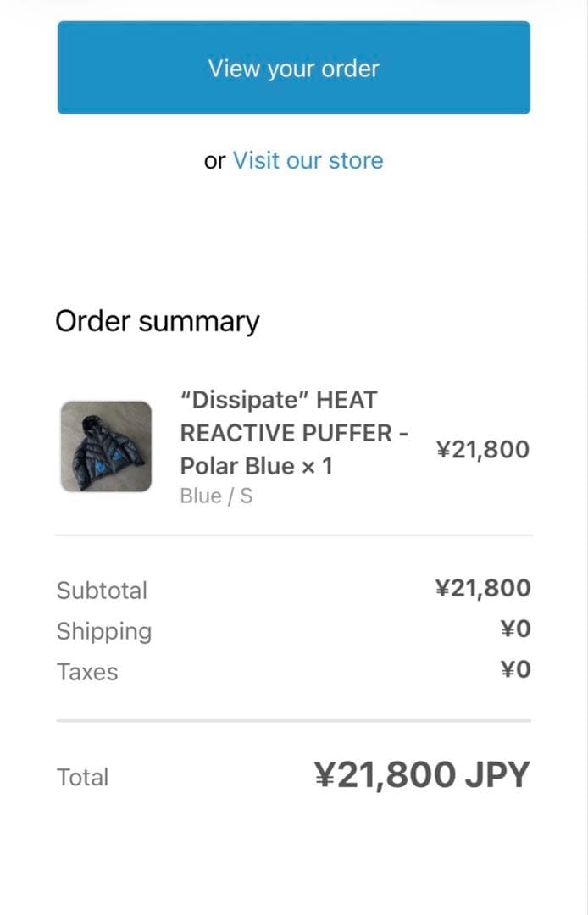Viewport: 588px width, 915px height.
Task: Click the bold grand total ¥21,800 amount
Action: (x=383, y=775)
